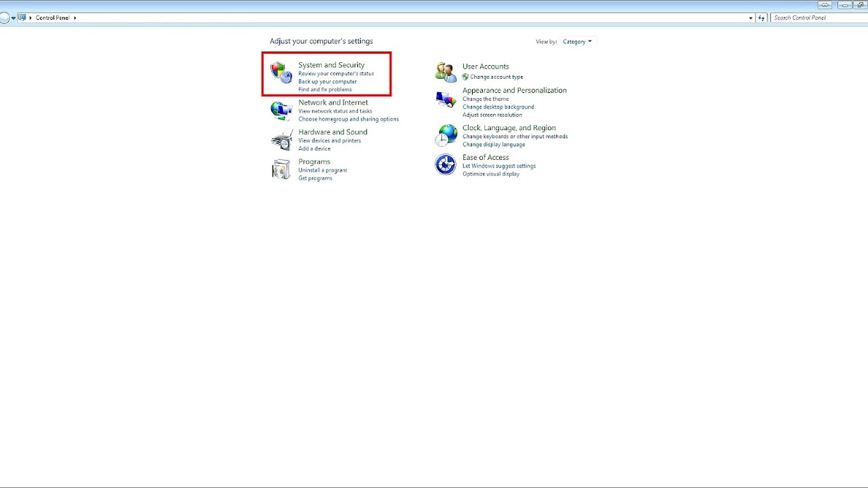Click the Ease of Access icon
The image size is (868, 488).
pos(446,165)
